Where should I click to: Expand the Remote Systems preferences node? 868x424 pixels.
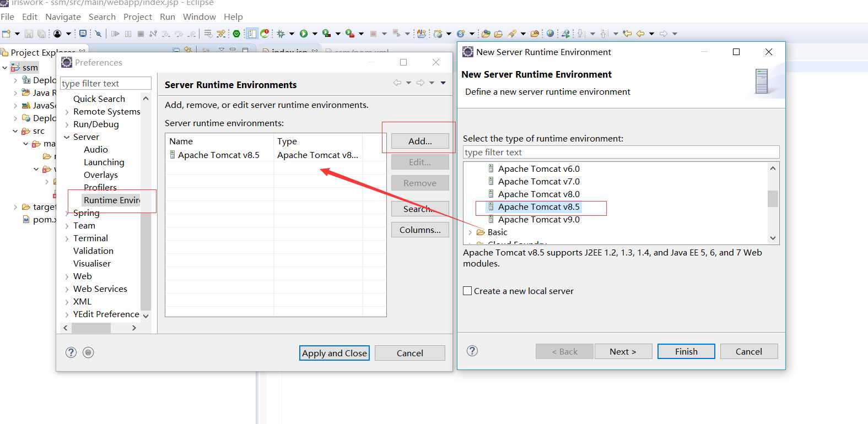[x=67, y=112]
